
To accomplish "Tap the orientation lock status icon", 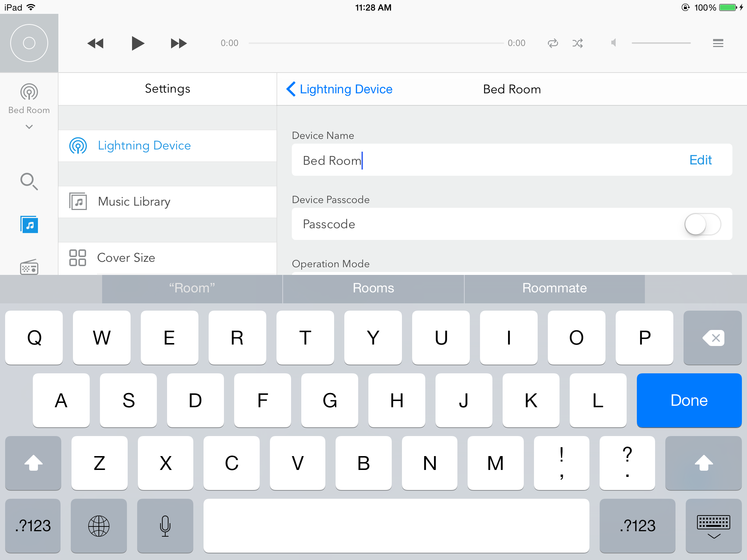I will 686,7.
